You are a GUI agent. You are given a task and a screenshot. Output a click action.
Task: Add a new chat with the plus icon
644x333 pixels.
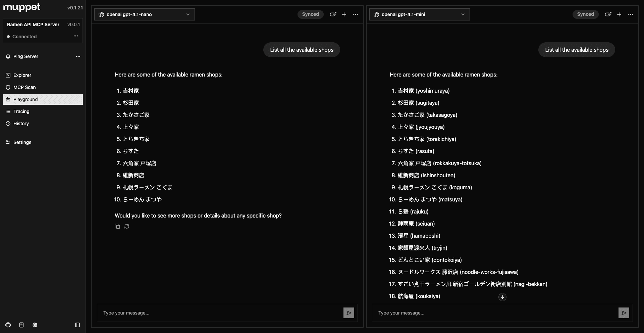pos(344,14)
